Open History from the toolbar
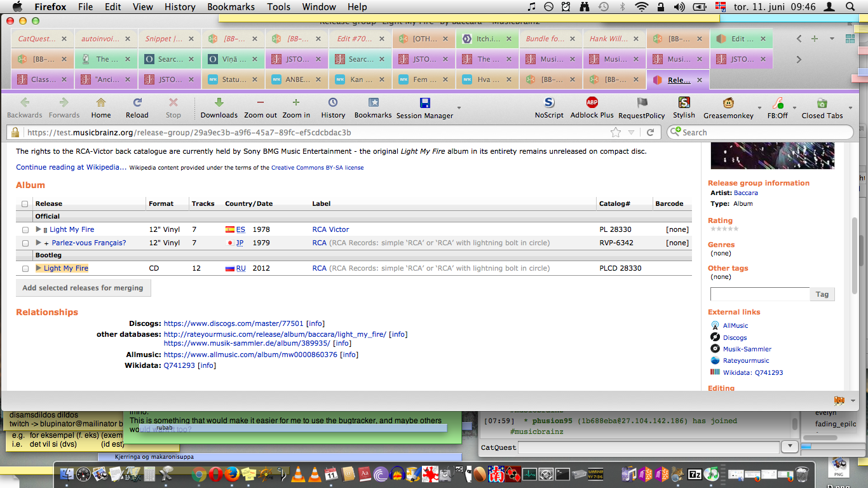This screenshot has height=488, width=868. [333, 102]
